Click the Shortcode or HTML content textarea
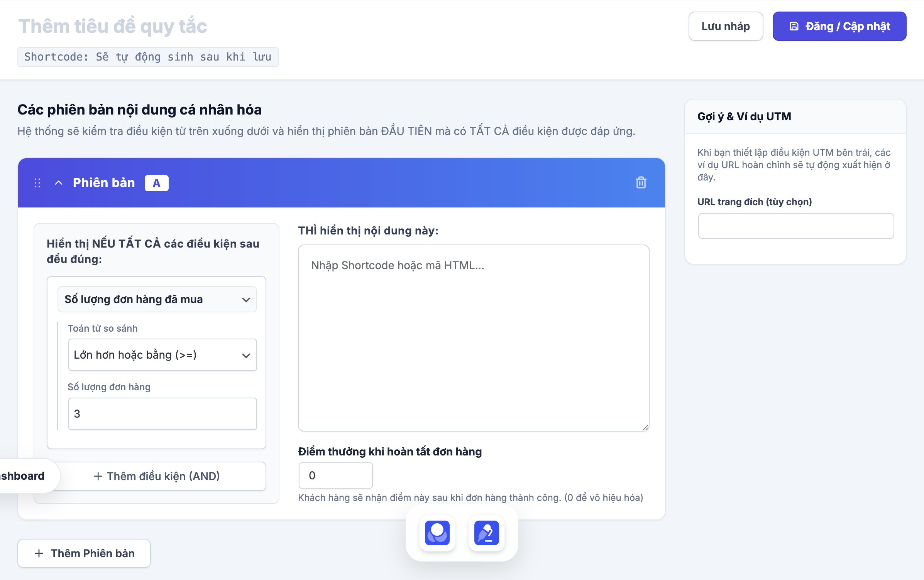This screenshot has width=924, height=580. [474, 338]
